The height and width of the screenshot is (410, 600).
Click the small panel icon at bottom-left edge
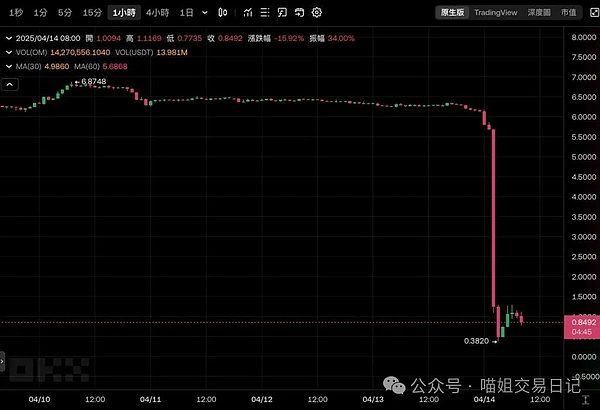point(3,358)
